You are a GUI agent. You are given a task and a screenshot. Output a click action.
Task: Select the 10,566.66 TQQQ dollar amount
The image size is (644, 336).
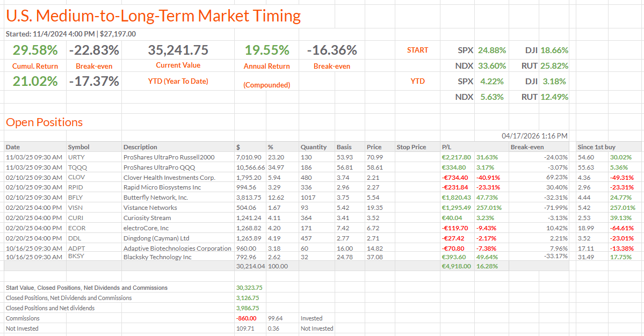[250, 167]
